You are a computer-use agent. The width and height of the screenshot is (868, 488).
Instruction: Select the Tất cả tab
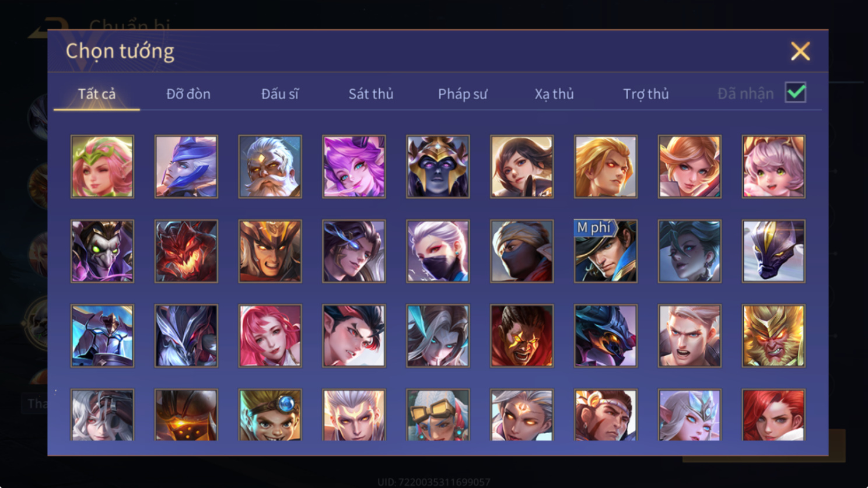97,94
